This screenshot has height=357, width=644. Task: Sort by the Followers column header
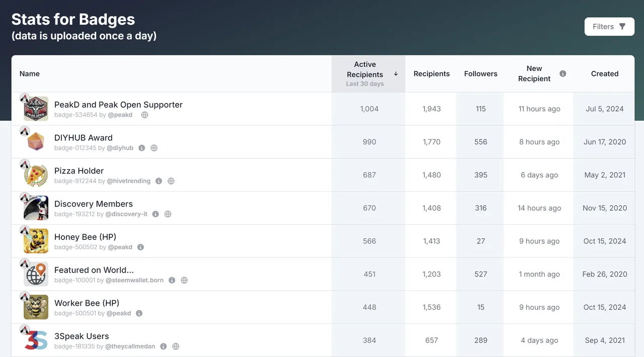pos(480,74)
